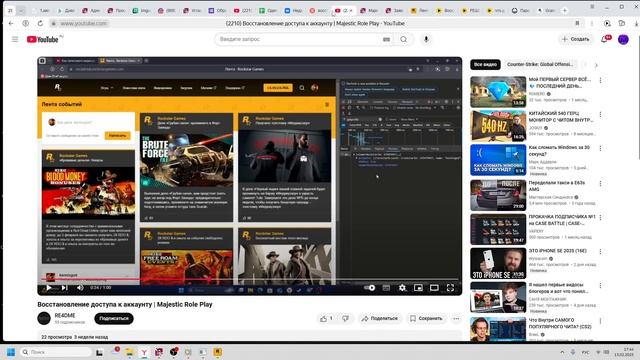Play the video
Screen dimensions: 640x360
point(49,288)
